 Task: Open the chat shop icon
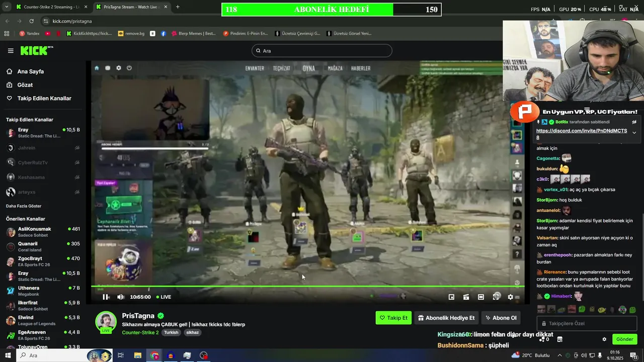click(x=559, y=339)
